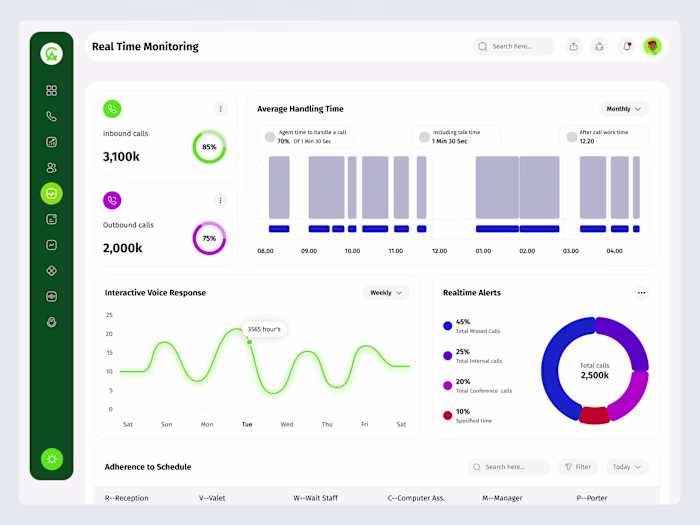The image size is (700, 525).
Task: Open the headset agent icon in sidebar
Action: [51, 322]
